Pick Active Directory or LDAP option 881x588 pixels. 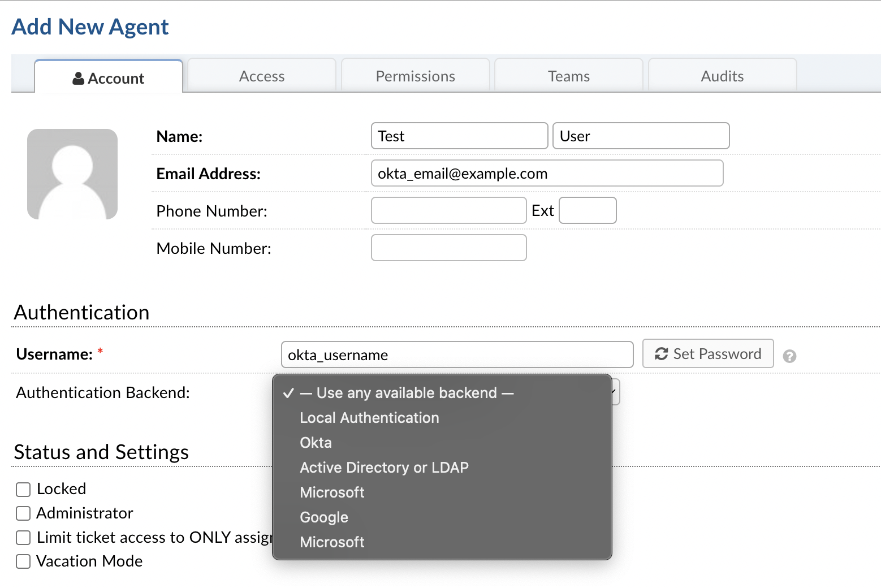384,468
